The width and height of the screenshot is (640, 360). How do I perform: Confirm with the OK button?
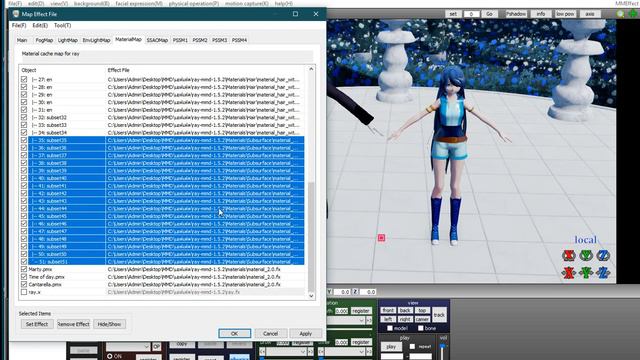tap(234, 333)
